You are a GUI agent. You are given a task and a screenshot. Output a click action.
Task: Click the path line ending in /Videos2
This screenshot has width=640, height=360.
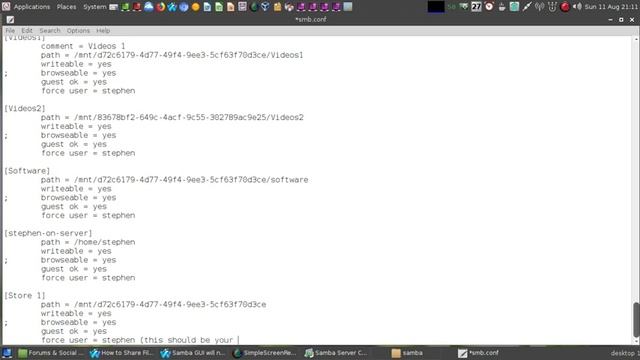(x=172, y=118)
